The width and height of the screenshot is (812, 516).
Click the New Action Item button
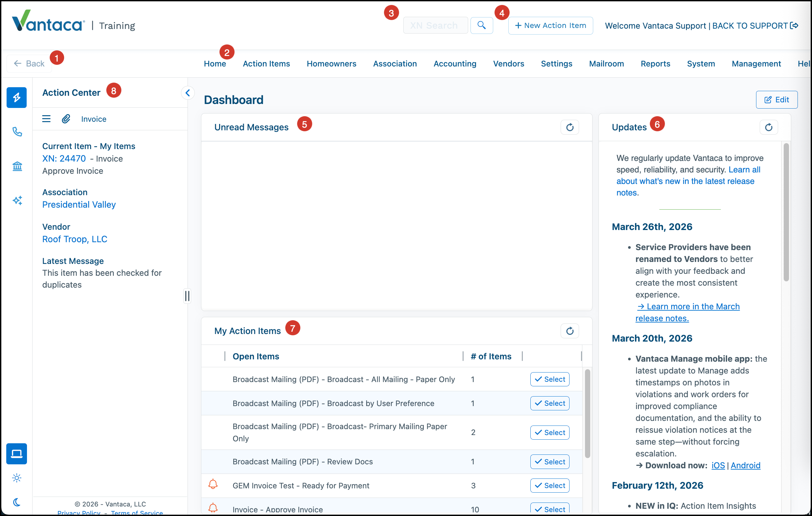click(x=550, y=25)
